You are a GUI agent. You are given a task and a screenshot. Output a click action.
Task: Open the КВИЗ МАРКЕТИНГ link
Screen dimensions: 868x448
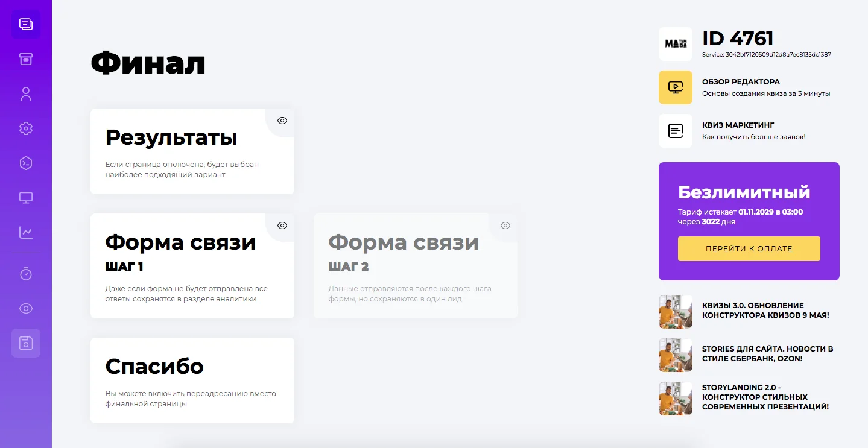coord(738,125)
